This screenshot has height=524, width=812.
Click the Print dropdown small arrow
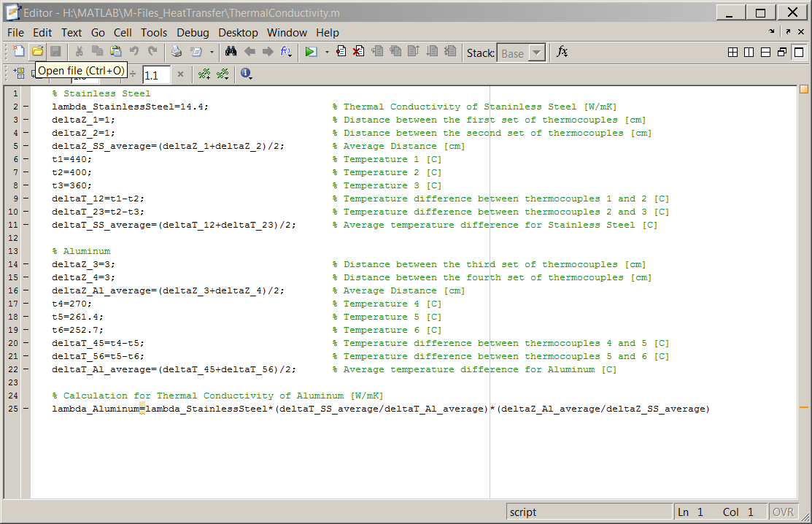(x=212, y=52)
